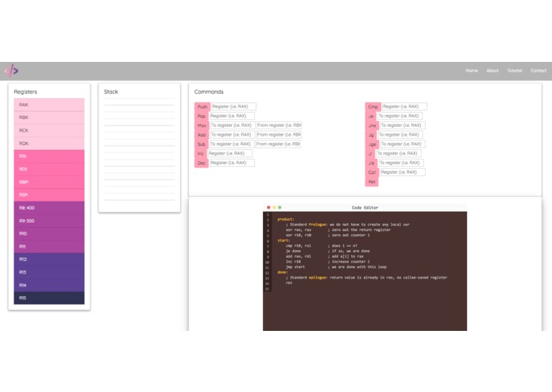Viewport: 552px width, 392px height.
Task: Focus the Sub 'From register' input
Action: (278, 144)
